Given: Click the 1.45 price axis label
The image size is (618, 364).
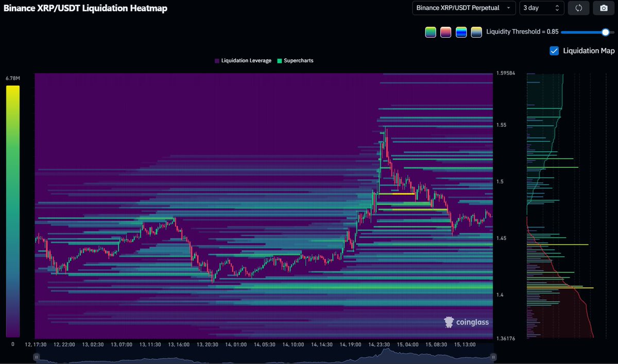Looking at the screenshot, I should [x=501, y=238].
